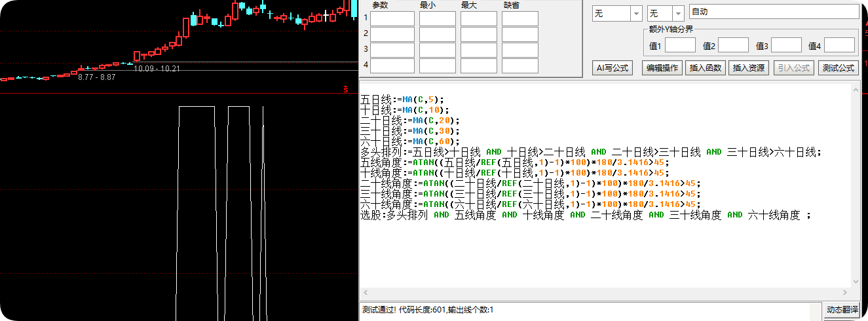Click row 2 最小 field
Screen dimensions: 868x321
tap(438, 34)
